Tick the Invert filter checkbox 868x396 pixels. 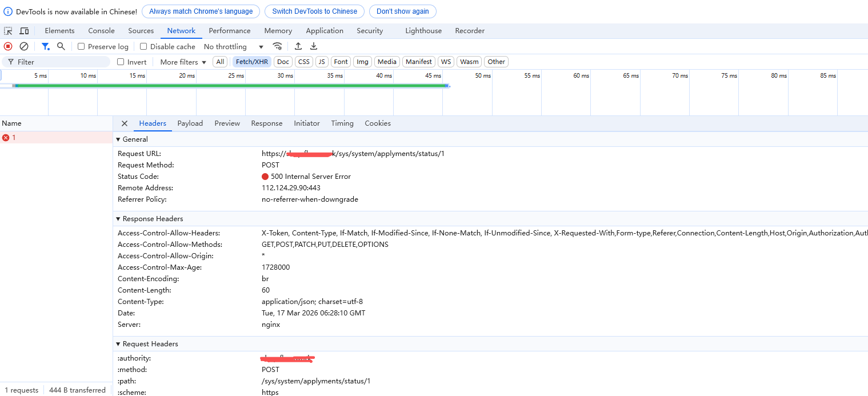(121, 62)
